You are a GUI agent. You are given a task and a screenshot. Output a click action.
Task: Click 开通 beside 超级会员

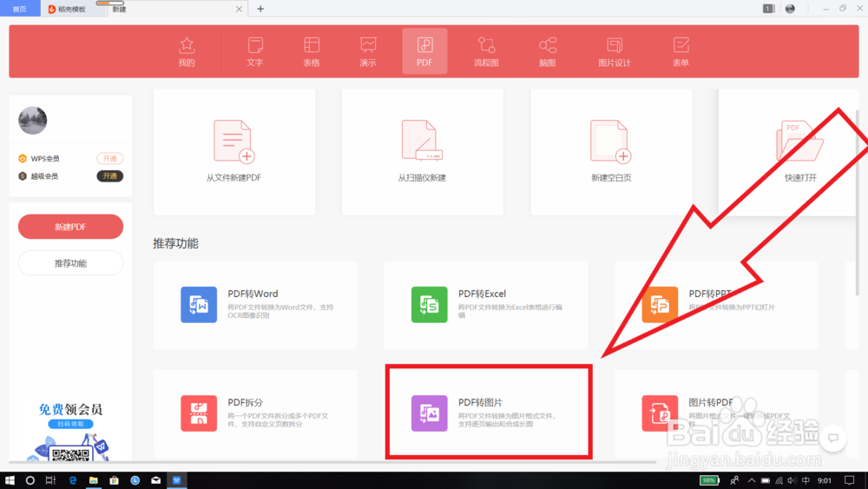click(109, 176)
